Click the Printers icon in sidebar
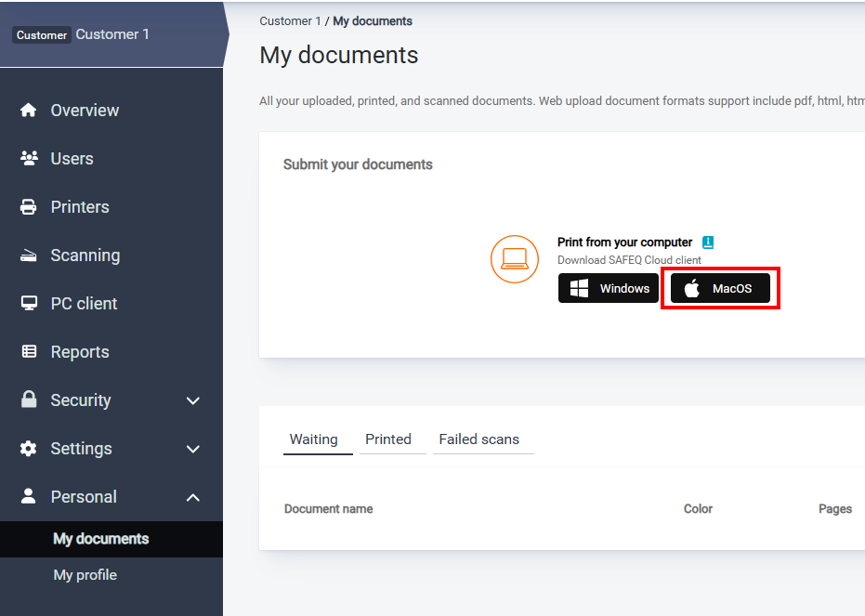Image resolution: width=865 pixels, height=616 pixels. coord(29,207)
